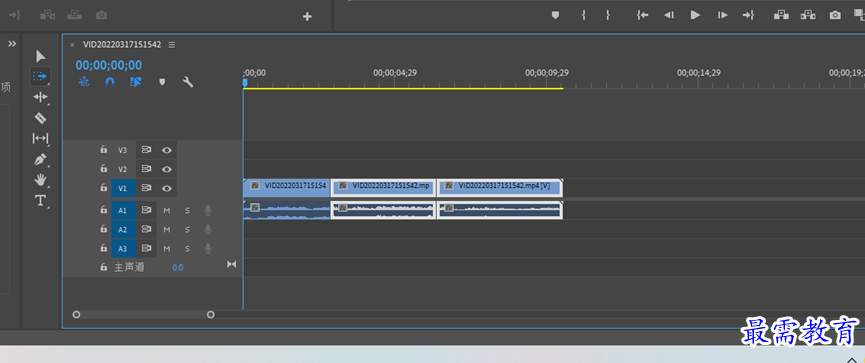Viewport: 865px width, 363px height.
Task: Select the Slip tool
Action: (40, 138)
